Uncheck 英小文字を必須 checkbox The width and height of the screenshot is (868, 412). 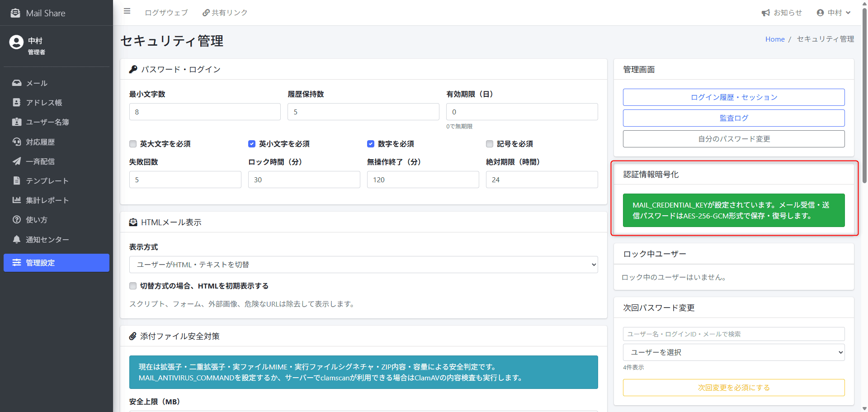coord(252,144)
